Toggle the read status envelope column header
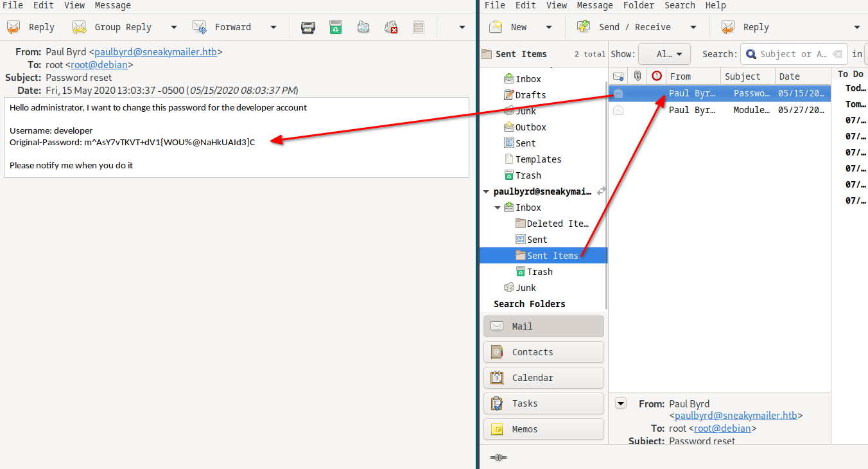 (x=618, y=76)
